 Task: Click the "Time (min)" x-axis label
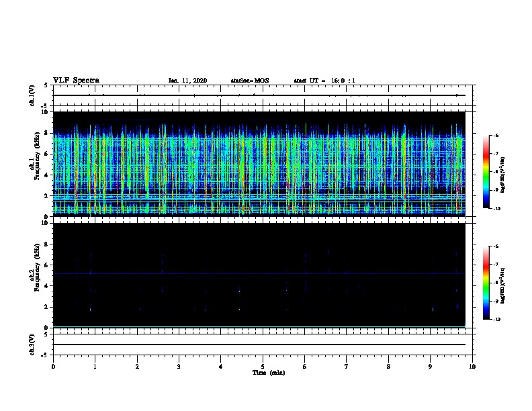click(x=269, y=373)
